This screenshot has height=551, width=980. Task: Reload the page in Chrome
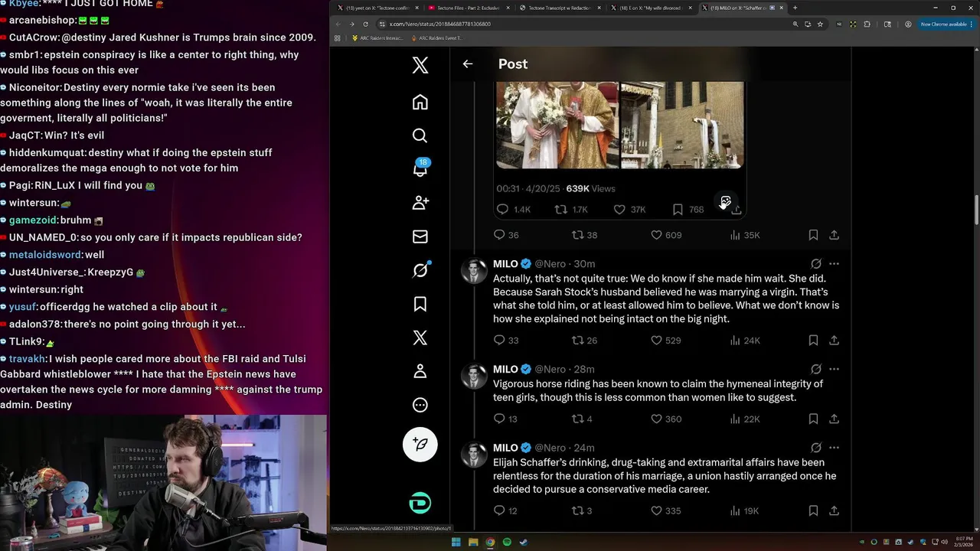(365, 24)
